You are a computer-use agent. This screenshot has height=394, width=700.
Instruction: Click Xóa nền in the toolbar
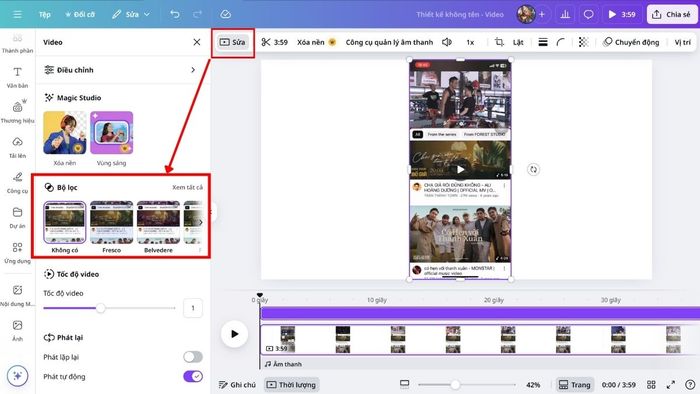(x=317, y=42)
